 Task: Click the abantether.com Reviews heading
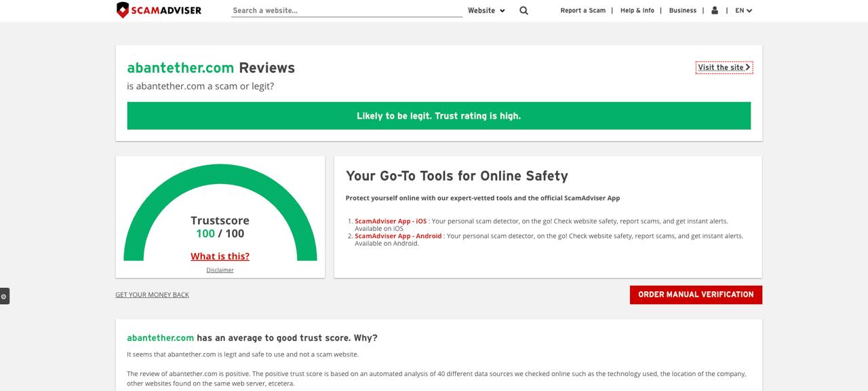click(211, 68)
